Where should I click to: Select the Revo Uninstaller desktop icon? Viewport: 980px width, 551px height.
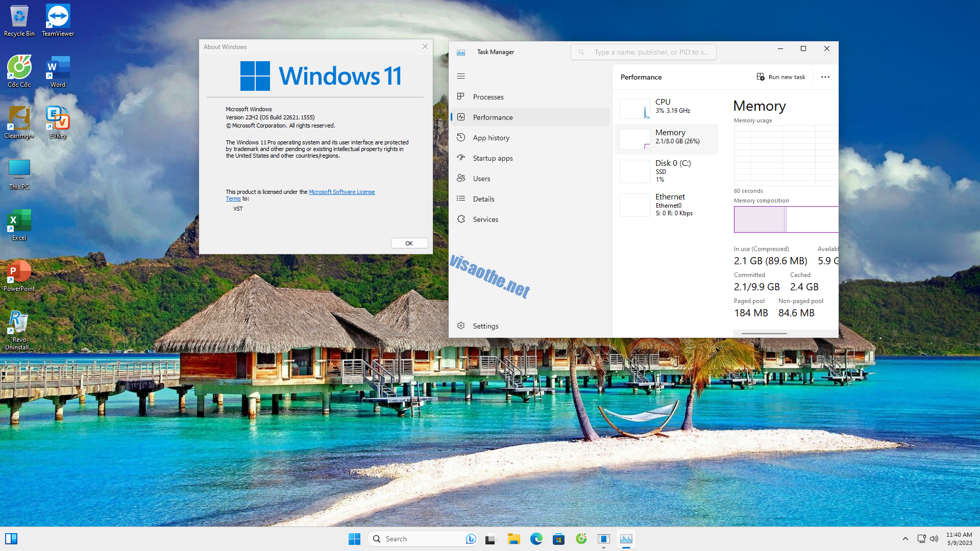coord(19,331)
